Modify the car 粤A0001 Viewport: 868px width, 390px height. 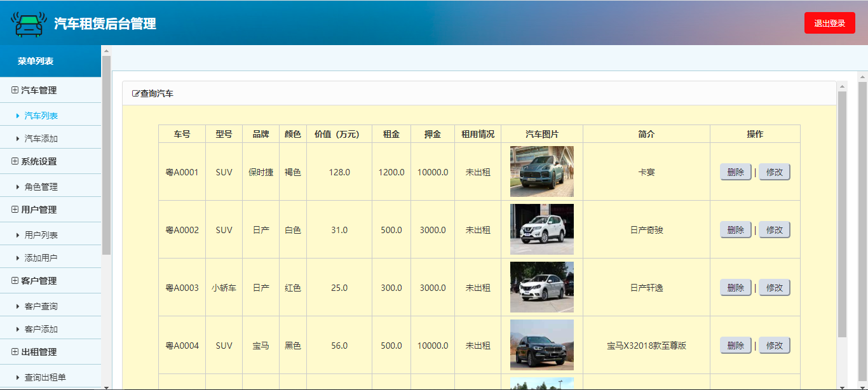[775, 172]
